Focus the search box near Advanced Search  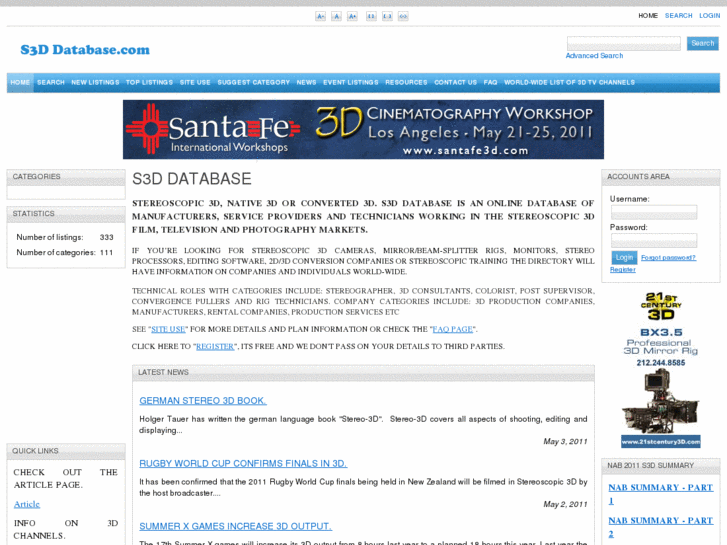tap(624, 43)
